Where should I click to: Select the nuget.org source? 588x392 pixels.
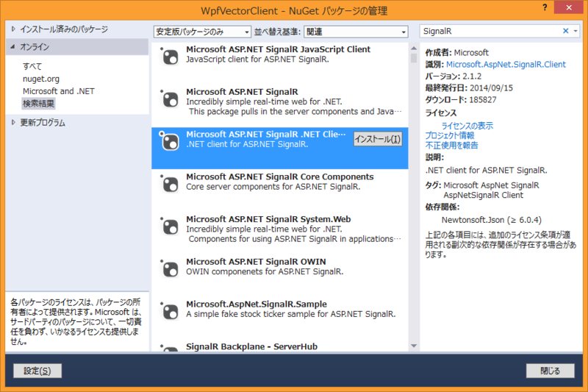(x=41, y=79)
